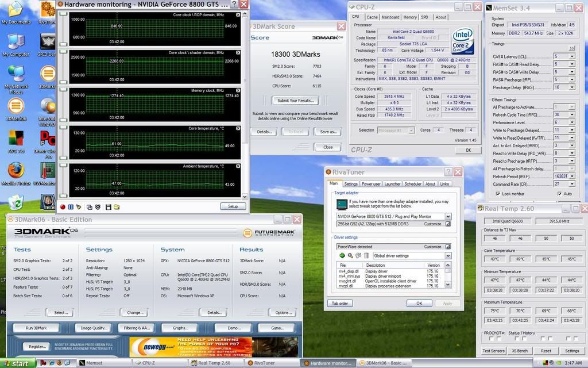Click Test Sensors in Real Temp

pos(493,351)
